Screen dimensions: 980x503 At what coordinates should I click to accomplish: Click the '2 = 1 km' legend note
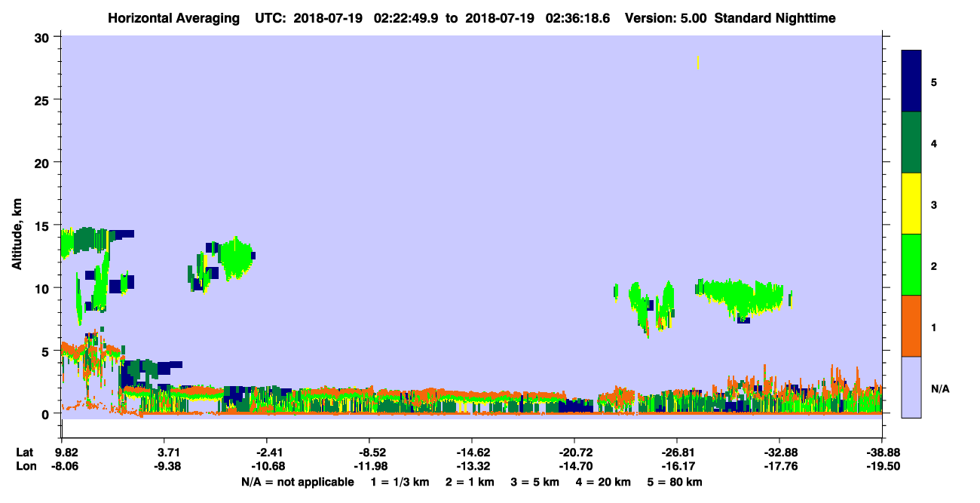point(469,482)
